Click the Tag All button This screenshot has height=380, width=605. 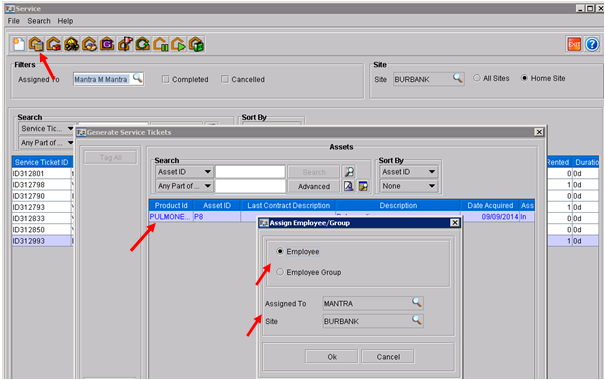[x=110, y=157]
